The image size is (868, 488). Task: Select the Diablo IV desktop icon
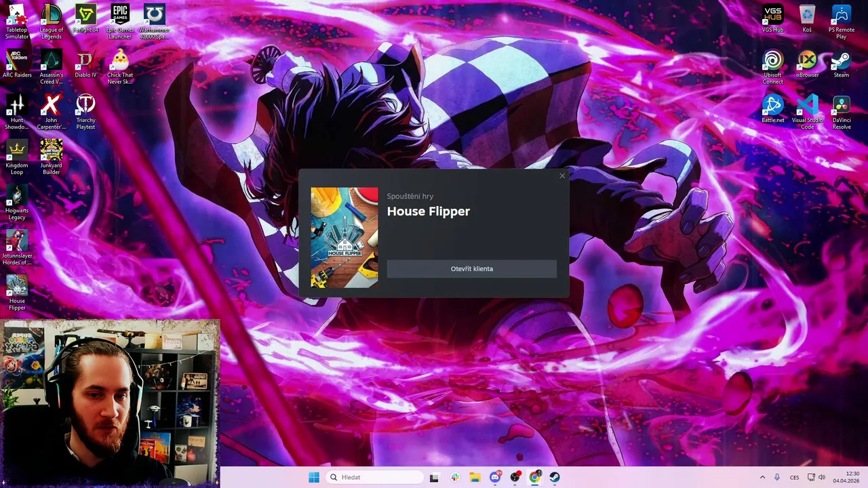[x=85, y=64]
